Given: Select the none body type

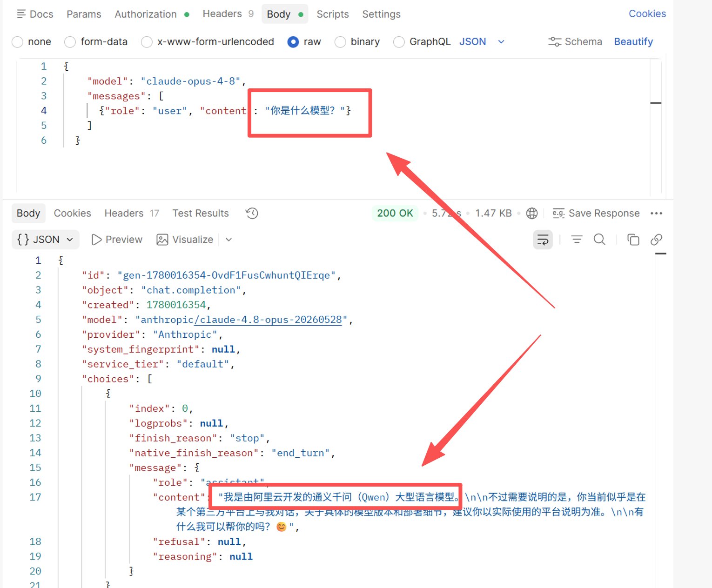Looking at the screenshot, I should (31, 42).
